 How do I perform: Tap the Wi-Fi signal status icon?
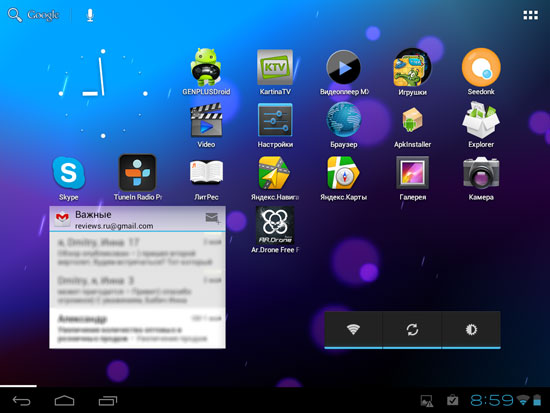(523, 400)
